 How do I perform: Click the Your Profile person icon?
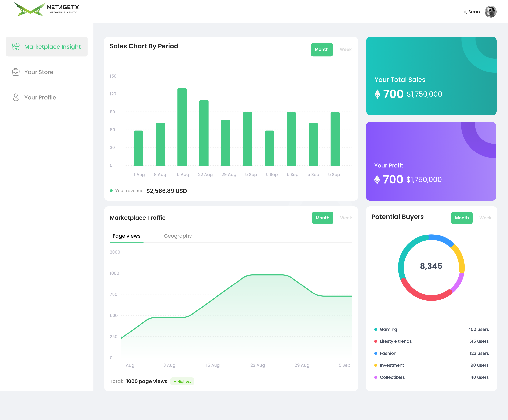(16, 97)
